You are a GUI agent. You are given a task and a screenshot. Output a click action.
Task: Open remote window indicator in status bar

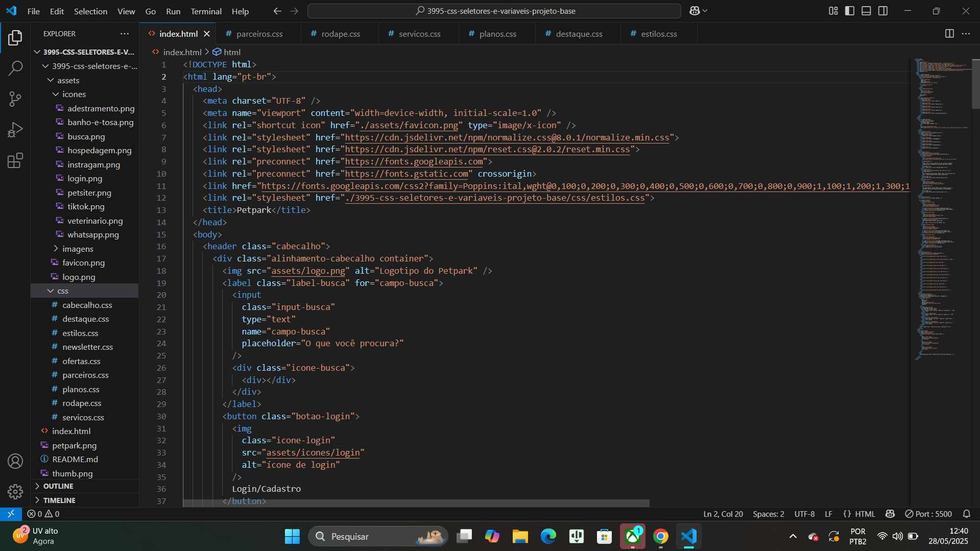coord(11,514)
